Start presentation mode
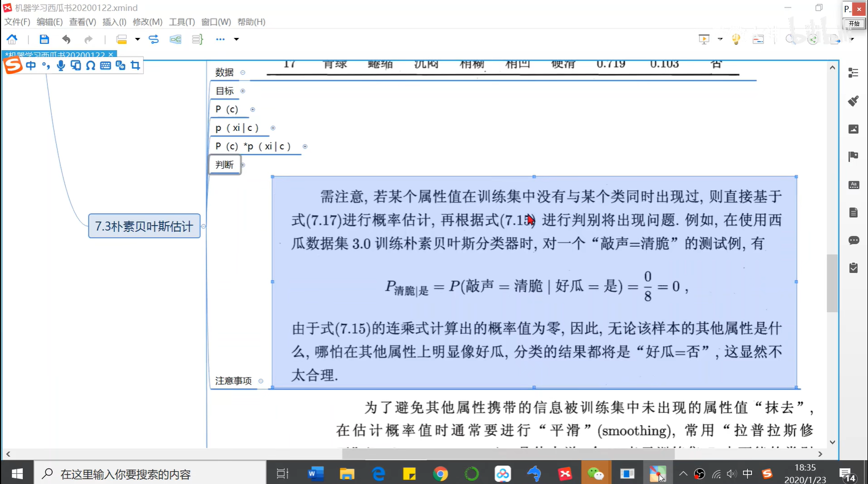Viewport: 868px width, 484px height. 704,39
